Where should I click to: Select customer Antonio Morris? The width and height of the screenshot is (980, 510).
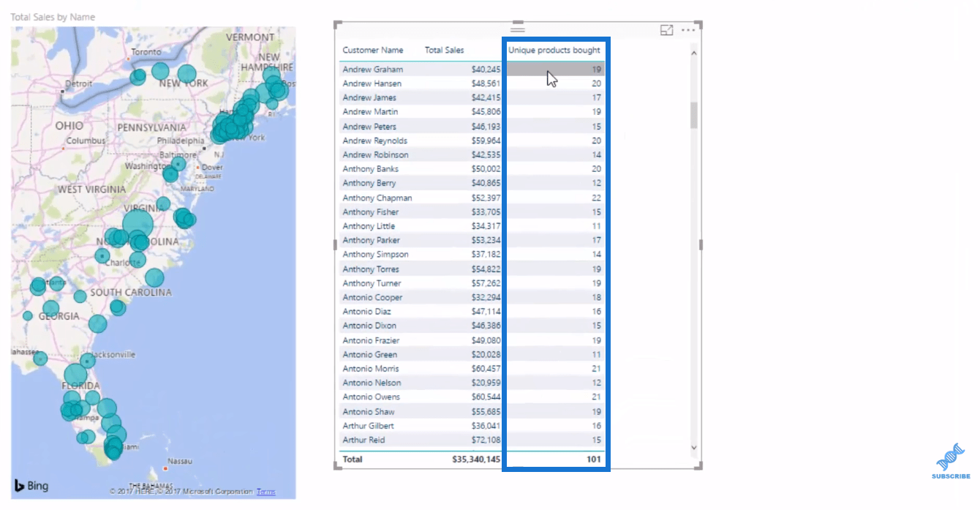tap(371, 369)
